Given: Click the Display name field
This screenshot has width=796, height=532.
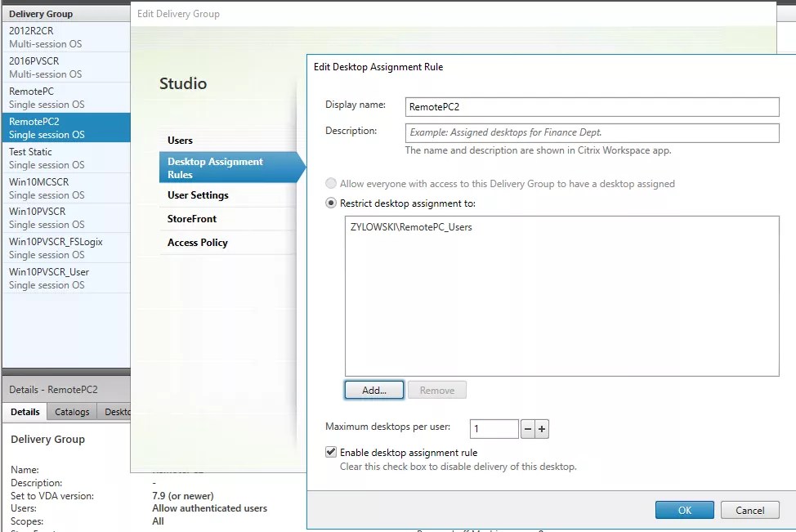Looking at the screenshot, I should click(x=592, y=106).
